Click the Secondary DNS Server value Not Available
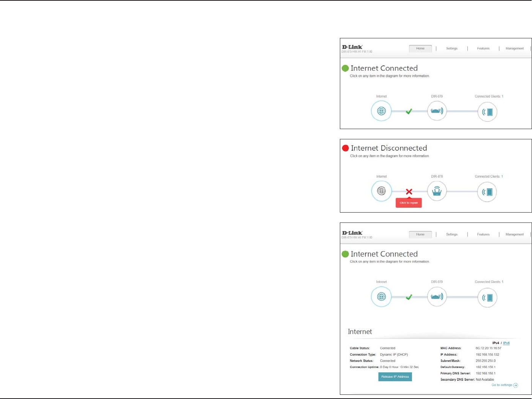Image resolution: width=532 pixels, height=399 pixels. [x=485, y=380]
